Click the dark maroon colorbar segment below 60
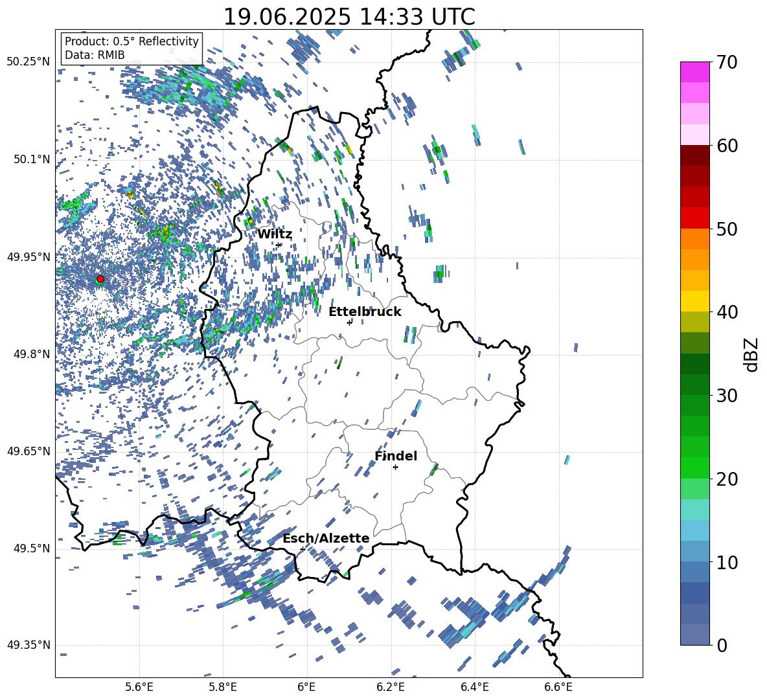The image size is (767, 700). pos(694,155)
